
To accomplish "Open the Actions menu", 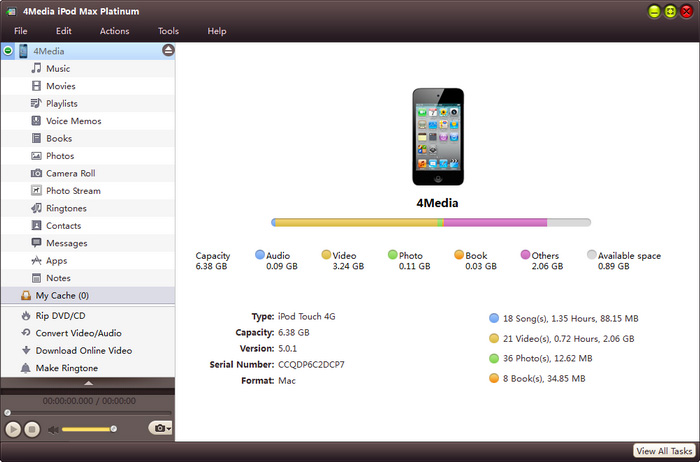I will coord(114,31).
